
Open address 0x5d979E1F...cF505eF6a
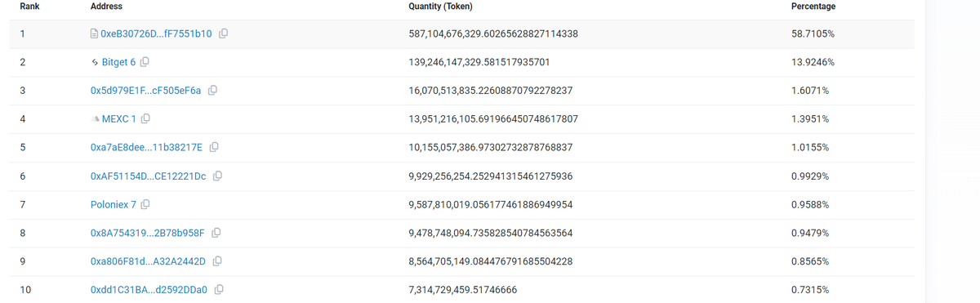146,91
